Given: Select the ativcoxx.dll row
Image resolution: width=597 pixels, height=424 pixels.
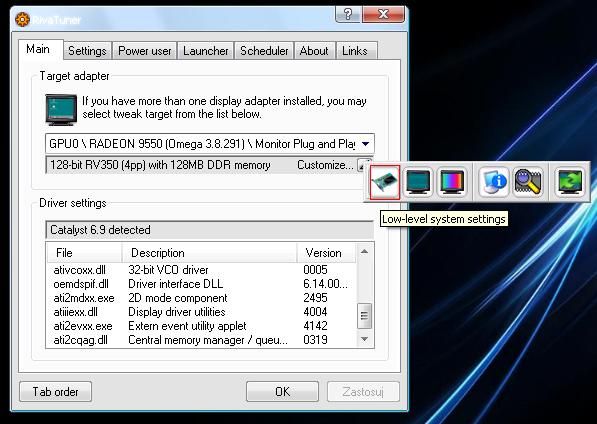Looking at the screenshot, I should pyautogui.click(x=201, y=270).
